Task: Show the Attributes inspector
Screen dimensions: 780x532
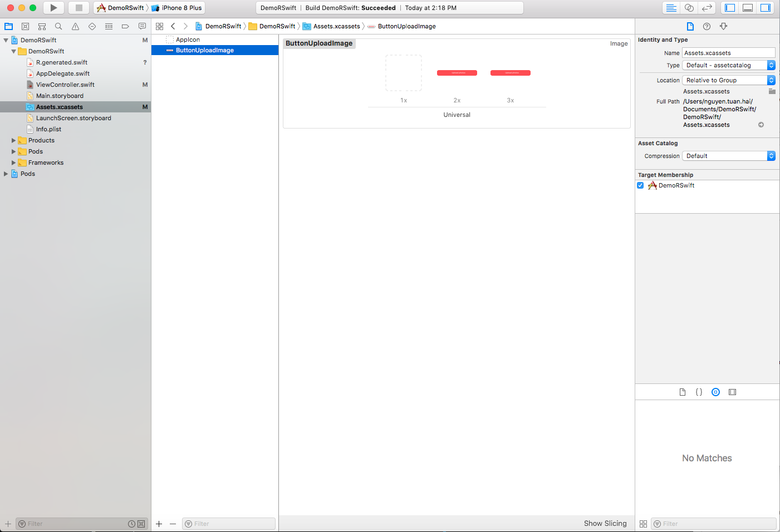Action: pos(724,26)
